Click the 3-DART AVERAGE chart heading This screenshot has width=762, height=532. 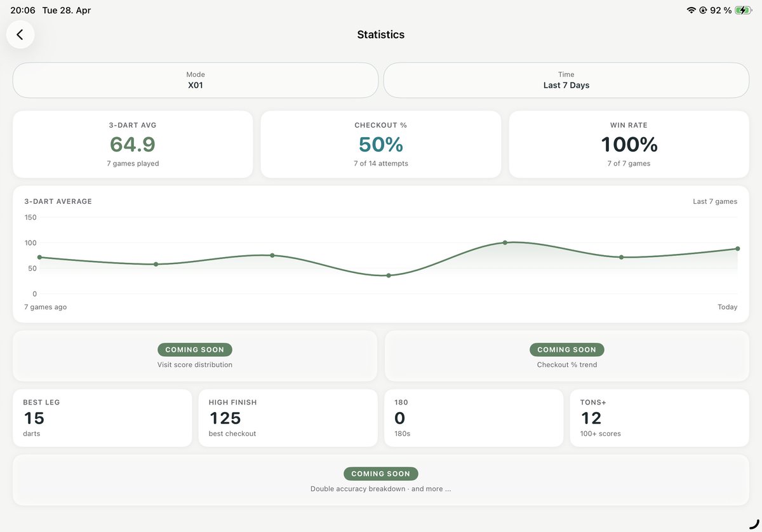[x=58, y=201]
